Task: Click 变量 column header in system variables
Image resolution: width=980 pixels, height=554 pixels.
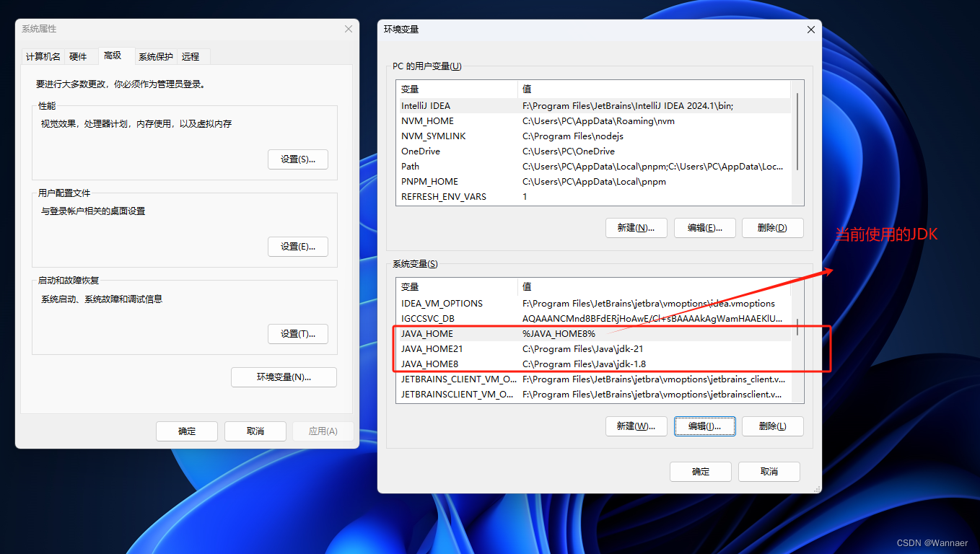Action: [457, 287]
